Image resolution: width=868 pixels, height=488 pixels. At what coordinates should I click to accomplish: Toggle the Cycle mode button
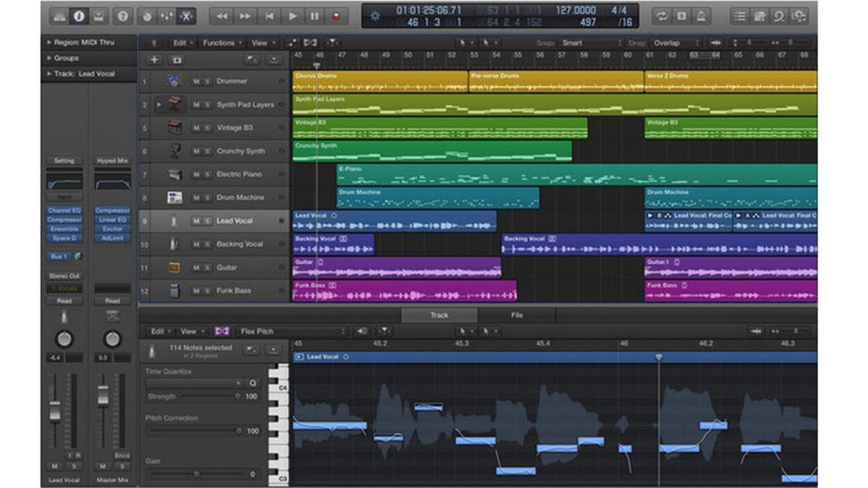tap(661, 15)
